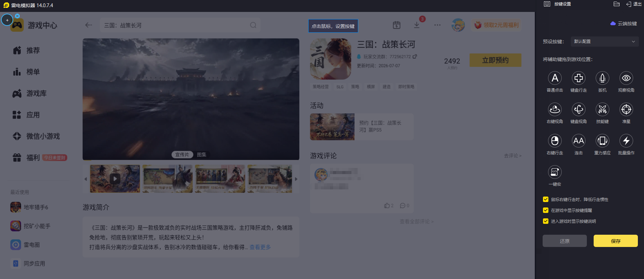Open the calendar check-in icon
Screen dimensions: 644x279
coord(397,25)
